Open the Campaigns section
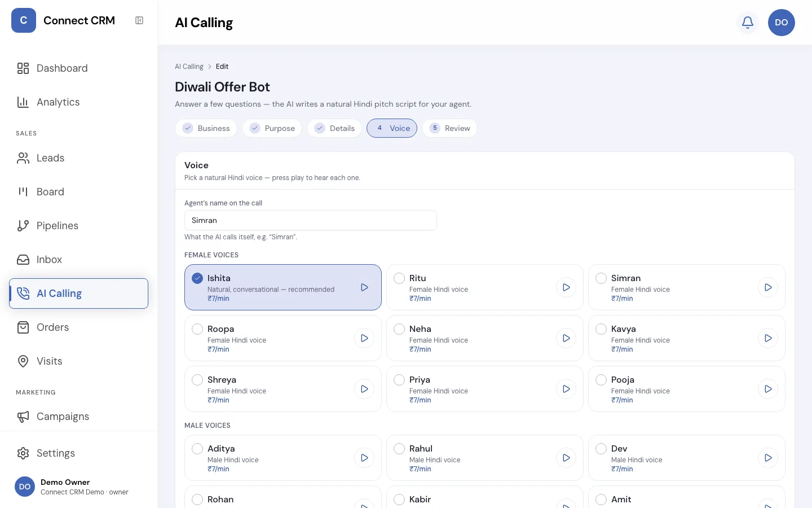This screenshot has height=508, width=812. point(78,417)
